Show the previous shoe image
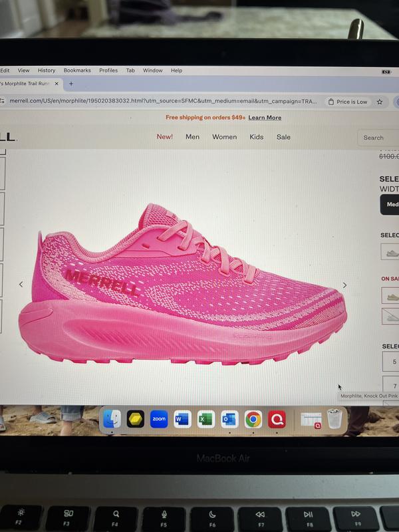Image resolution: width=399 pixels, height=532 pixels. [x=21, y=285]
